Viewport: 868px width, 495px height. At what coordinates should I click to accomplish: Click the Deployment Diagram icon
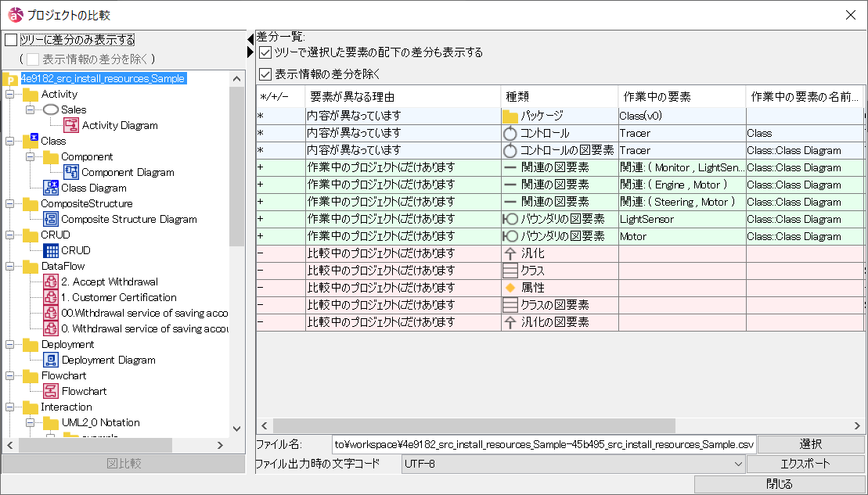[51, 360]
